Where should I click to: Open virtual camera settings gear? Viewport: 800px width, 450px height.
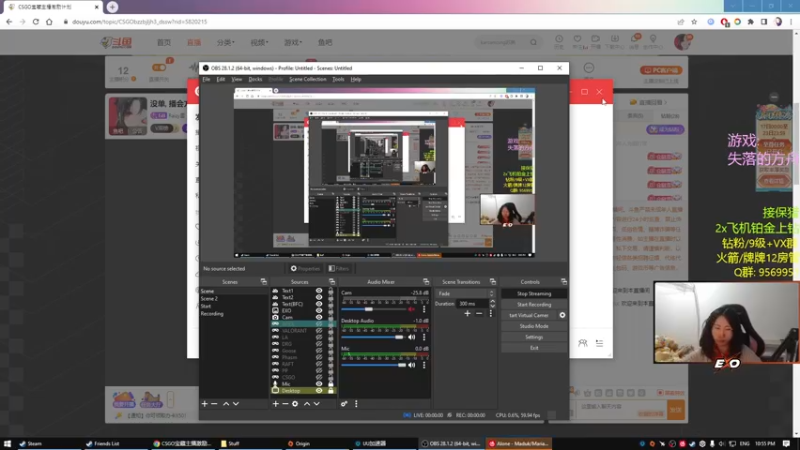(x=562, y=315)
